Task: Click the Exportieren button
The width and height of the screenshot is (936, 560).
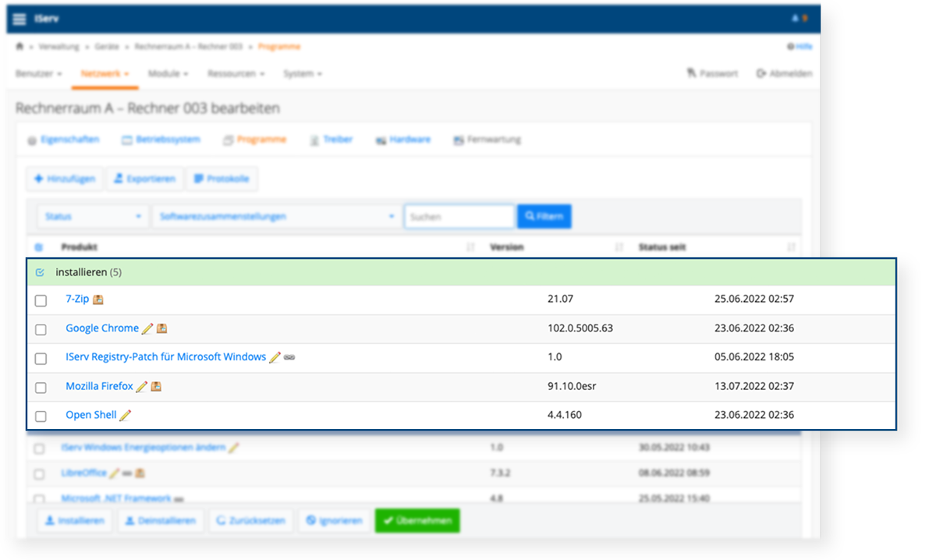Action: tap(145, 179)
